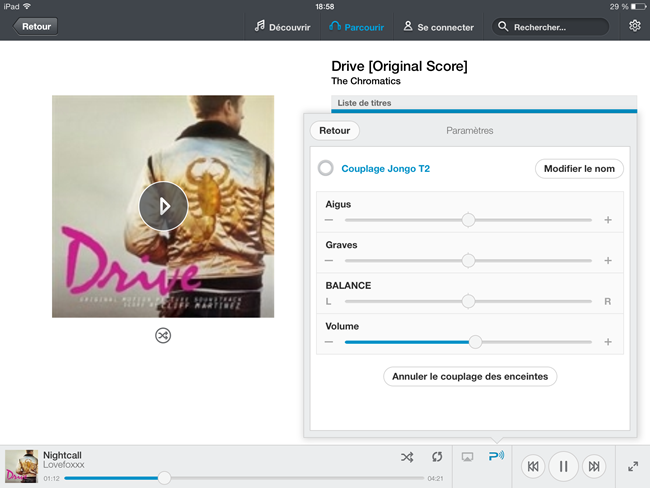Select the Couplage Jongo T2 radio button
This screenshot has width=650, height=488.
(x=326, y=168)
